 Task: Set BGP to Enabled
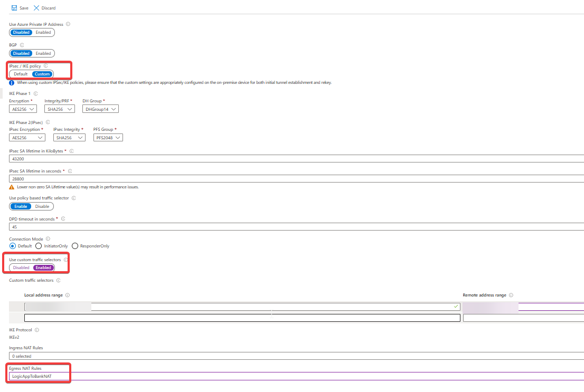[43, 54]
